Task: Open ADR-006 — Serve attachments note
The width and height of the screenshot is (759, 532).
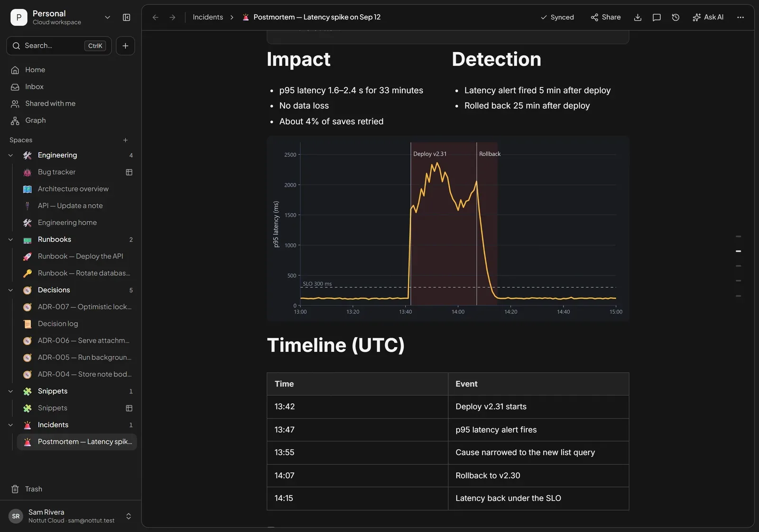Action: pyautogui.click(x=77, y=341)
